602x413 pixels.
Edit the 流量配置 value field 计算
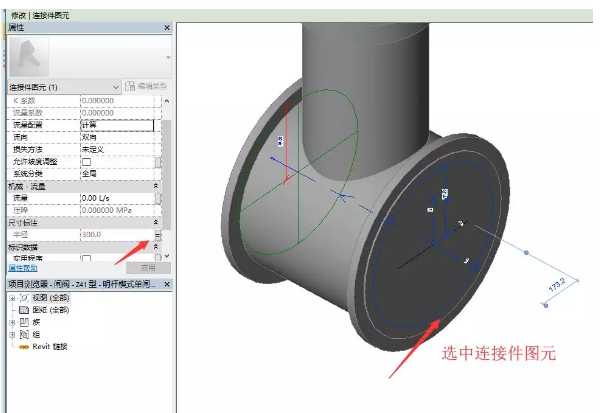click(x=117, y=125)
